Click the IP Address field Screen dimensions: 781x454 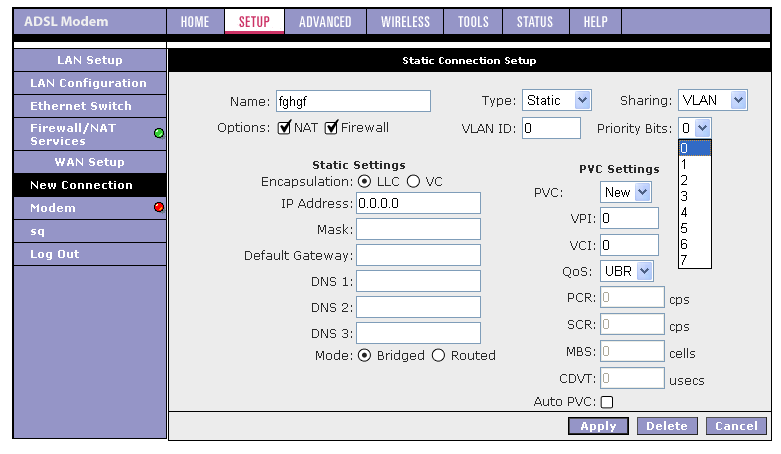coord(418,203)
